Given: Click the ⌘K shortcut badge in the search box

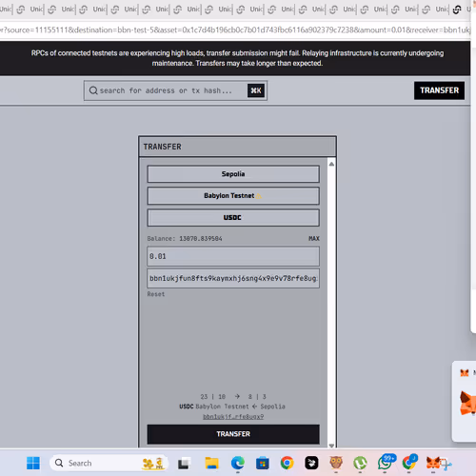Looking at the screenshot, I should click(x=256, y=90).
